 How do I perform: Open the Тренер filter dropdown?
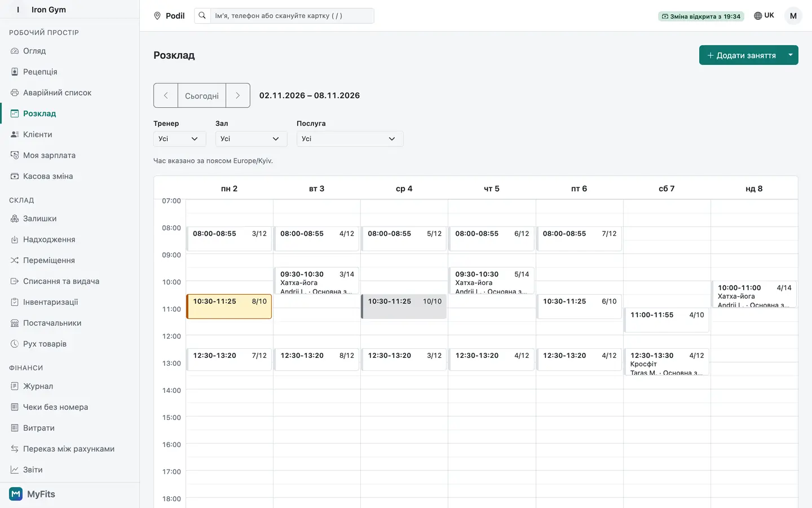tap(179, 139)
